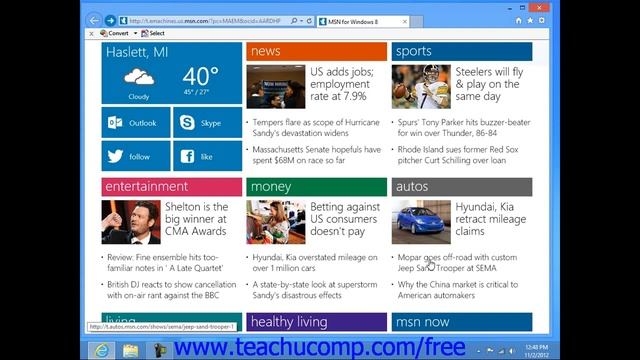Viewport: 640px width, 360px height.
Task: Open the entertainment section header
Action: tap(172, 187)
